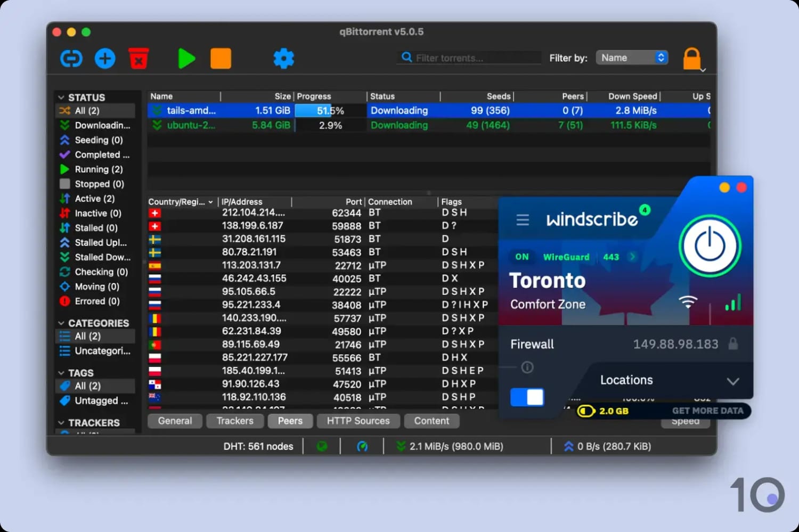Toggle the Windscribe Firewall switch
This screenshot has height=532, width=799.
pos(527,397)
